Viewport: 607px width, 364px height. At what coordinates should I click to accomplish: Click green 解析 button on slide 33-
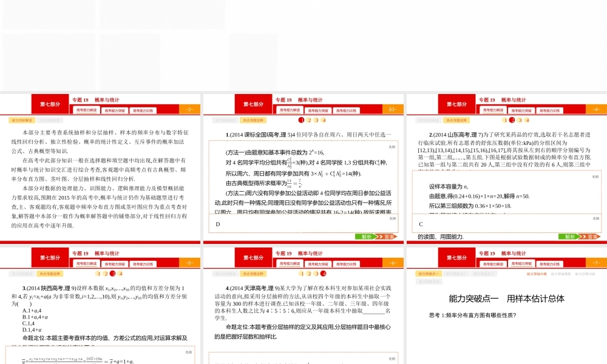point(365,237)
